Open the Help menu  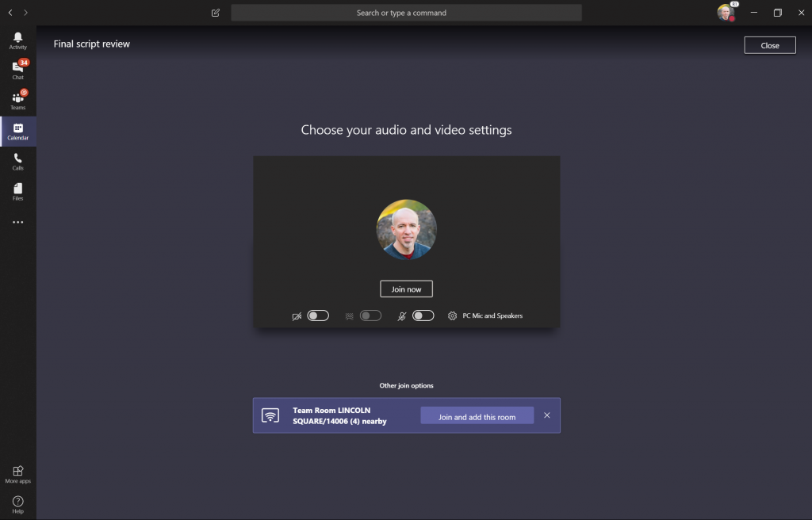(x=17, y=504)
